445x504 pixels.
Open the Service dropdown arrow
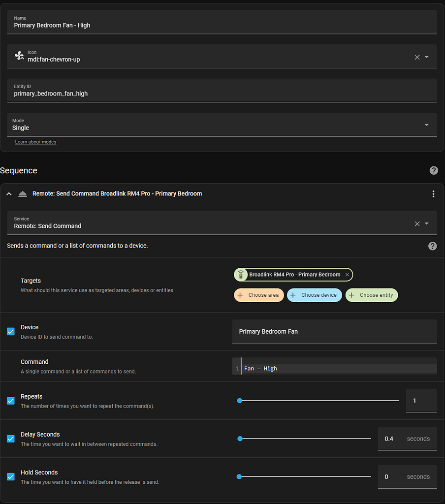point(427,223)
